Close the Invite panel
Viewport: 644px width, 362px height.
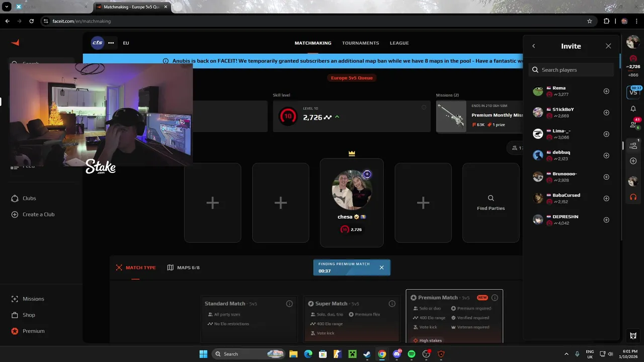point(608,46)
